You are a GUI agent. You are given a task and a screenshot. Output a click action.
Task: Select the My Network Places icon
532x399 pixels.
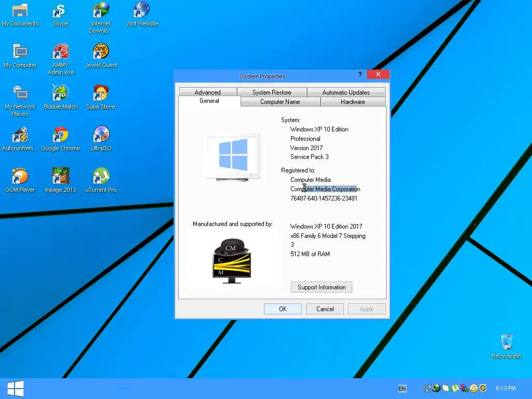20,101
